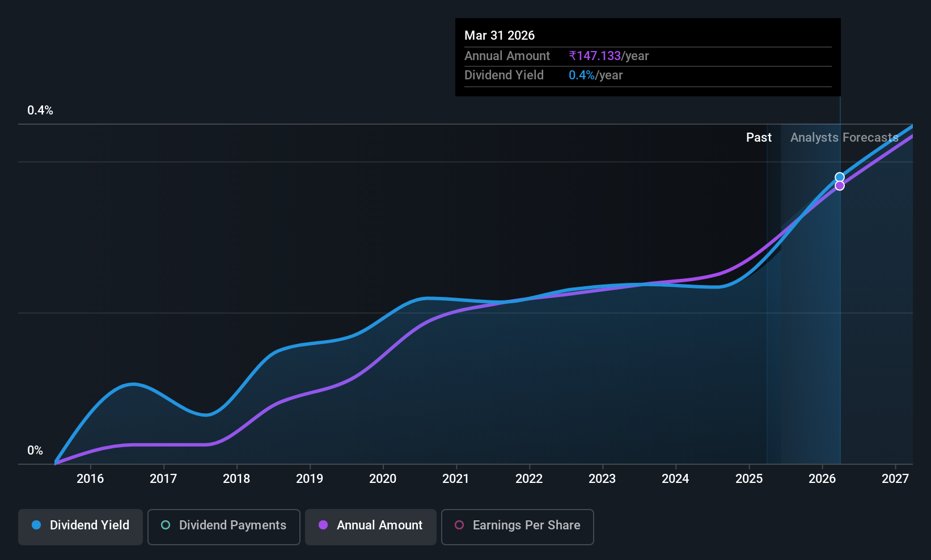931x560 pixels.
Task: Enable the Earnings Per Share series
Action: (x=518, y=527)
